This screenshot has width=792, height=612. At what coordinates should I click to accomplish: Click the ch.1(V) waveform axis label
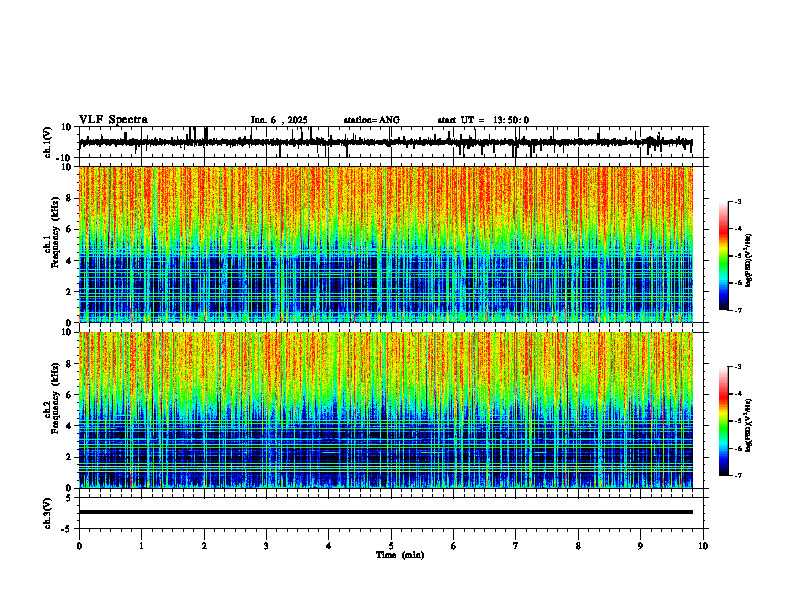coord(48,142)
